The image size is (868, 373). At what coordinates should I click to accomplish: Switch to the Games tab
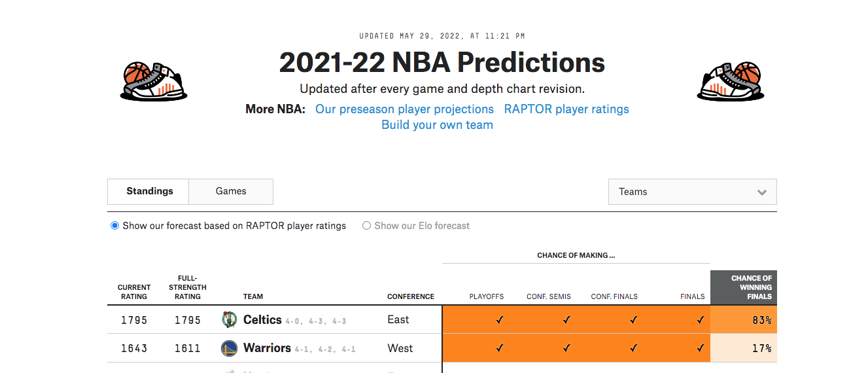click(x=231, y=192)
